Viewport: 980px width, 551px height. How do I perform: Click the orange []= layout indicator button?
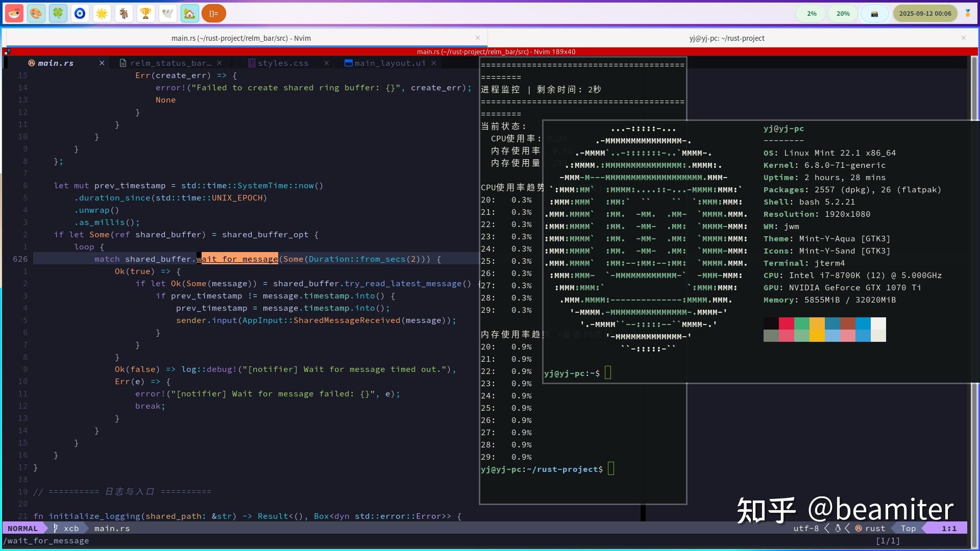[214, 14]
